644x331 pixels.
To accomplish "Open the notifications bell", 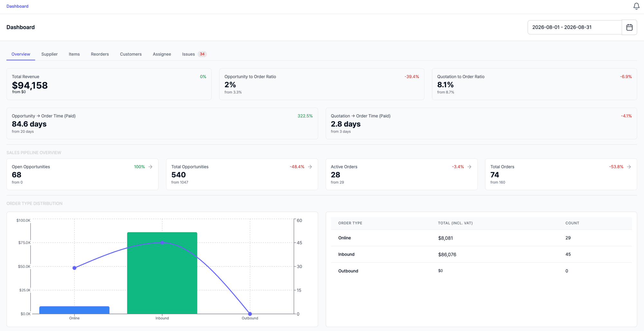I will click(x=636, y=6).
